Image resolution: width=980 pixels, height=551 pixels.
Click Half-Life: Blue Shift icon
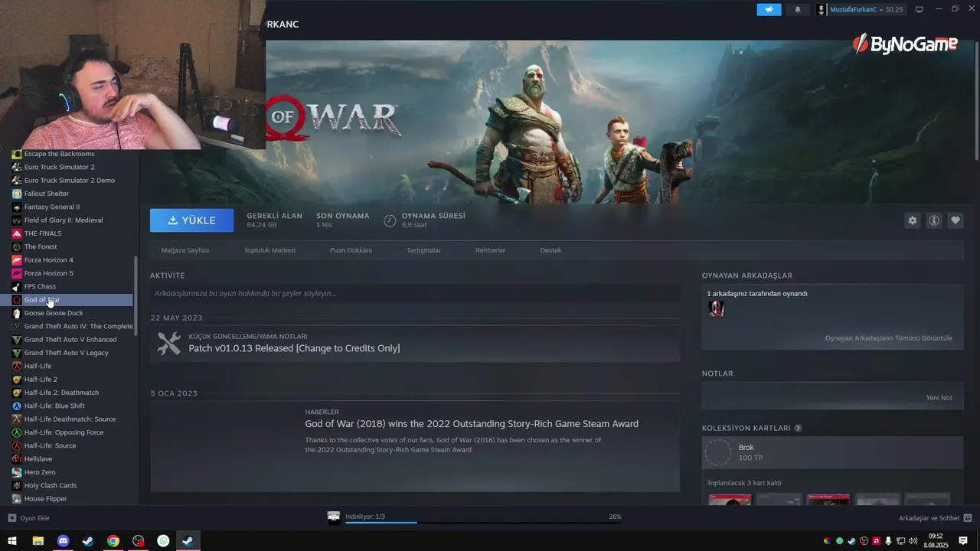click(17, 406)
